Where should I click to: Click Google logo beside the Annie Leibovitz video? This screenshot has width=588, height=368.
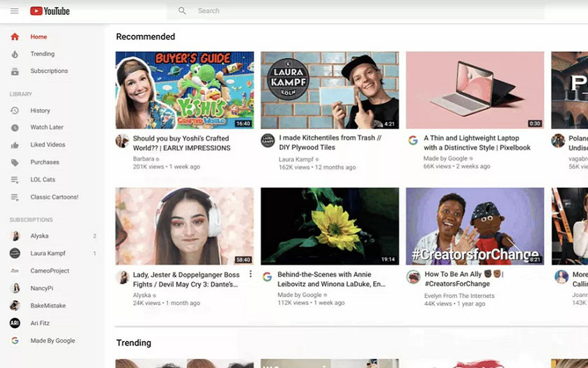pos(267,277)
